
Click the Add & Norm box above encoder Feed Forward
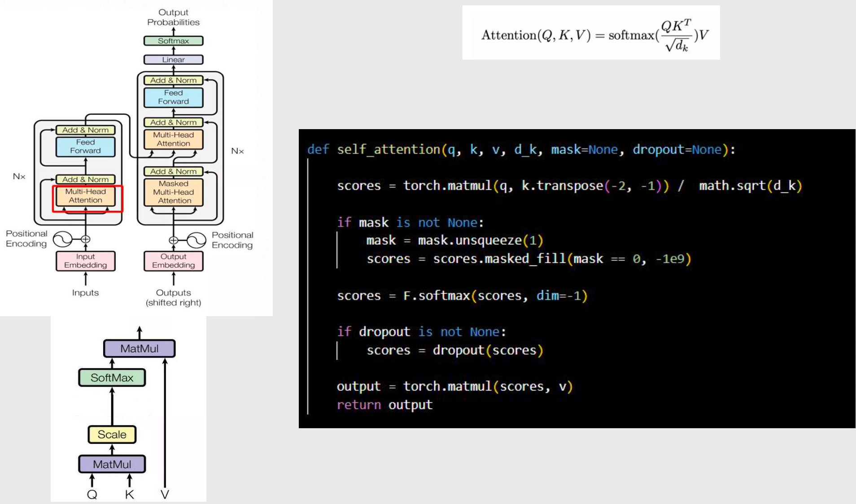tap(85, 130)
